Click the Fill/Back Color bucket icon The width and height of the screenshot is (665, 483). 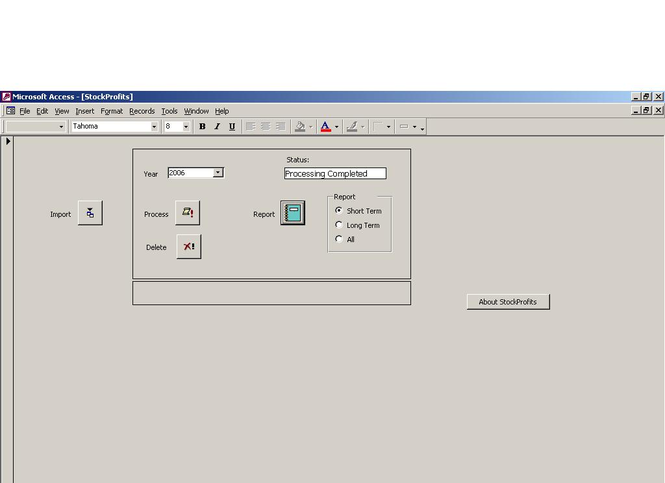coord(300,126)
